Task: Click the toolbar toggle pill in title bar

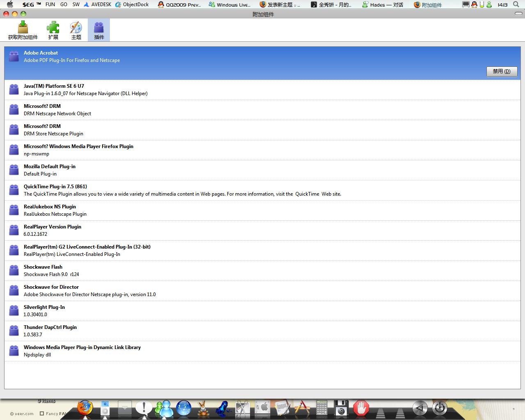Action: point(518,14)
